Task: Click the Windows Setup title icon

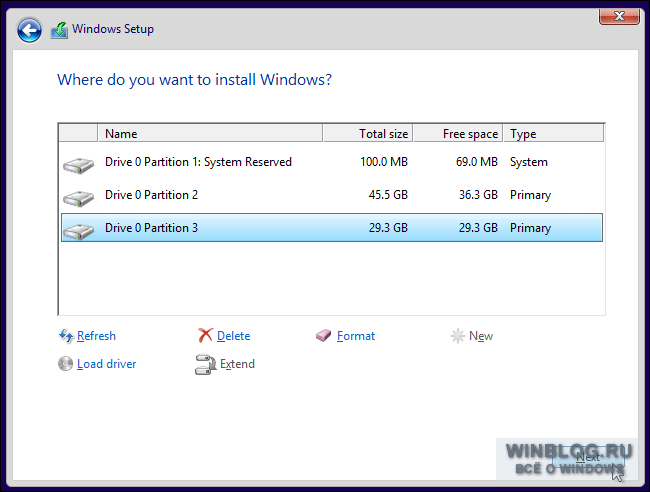Action: click(59, 30)
